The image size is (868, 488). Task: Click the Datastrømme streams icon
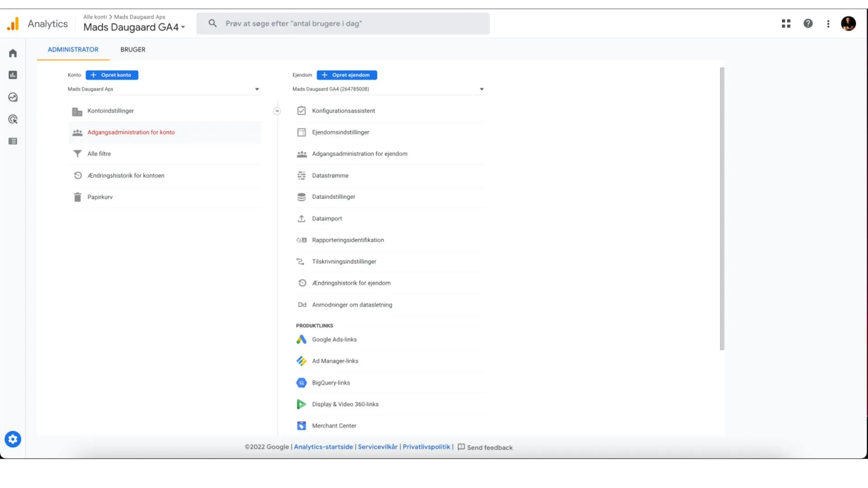pyautogui.click(x=302, y=175)
